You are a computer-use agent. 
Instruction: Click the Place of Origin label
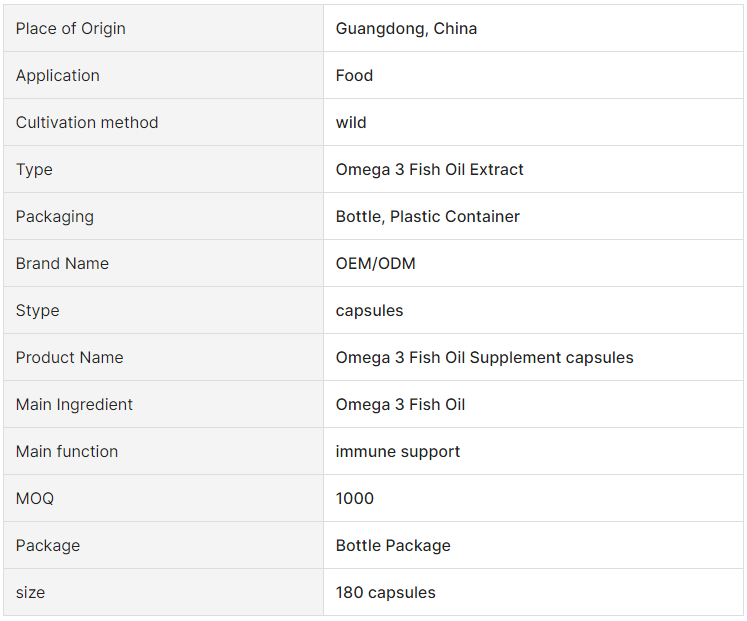[x=71, y=29]
